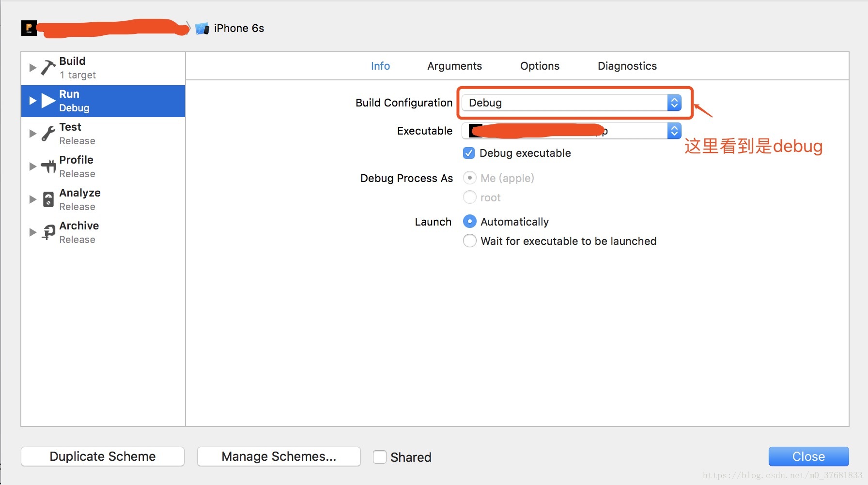This screenshot has width=868, height=485.
Task: Click the Analyze icon
Action: click(x=48, y=199)
